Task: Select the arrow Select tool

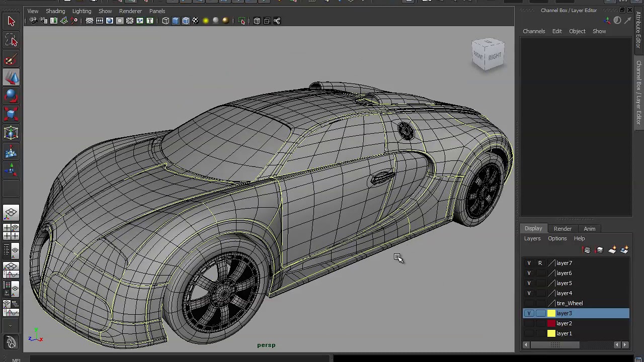Action: pyautogui.click(x=11, y=21)
